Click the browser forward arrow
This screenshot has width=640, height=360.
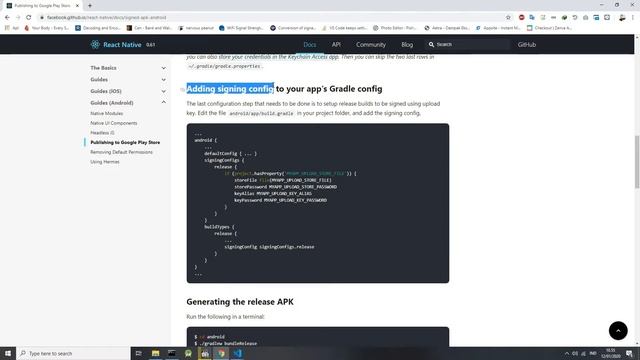(18, 18)
